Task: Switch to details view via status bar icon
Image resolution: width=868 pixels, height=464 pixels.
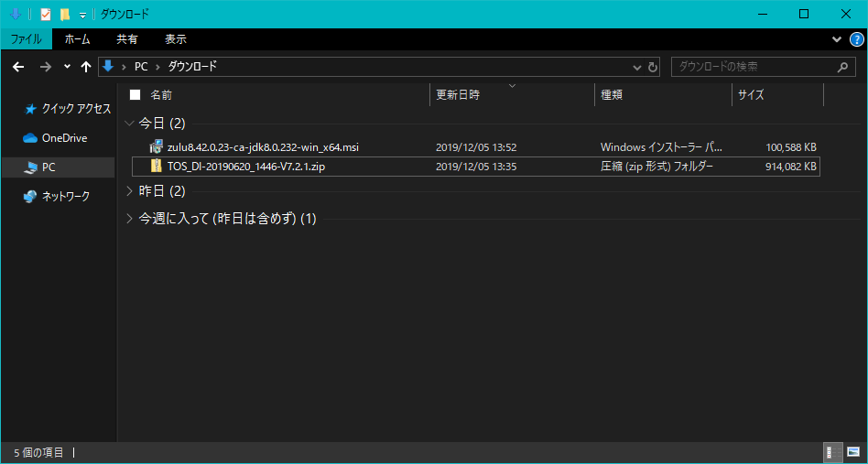Action: click(832, 452)
